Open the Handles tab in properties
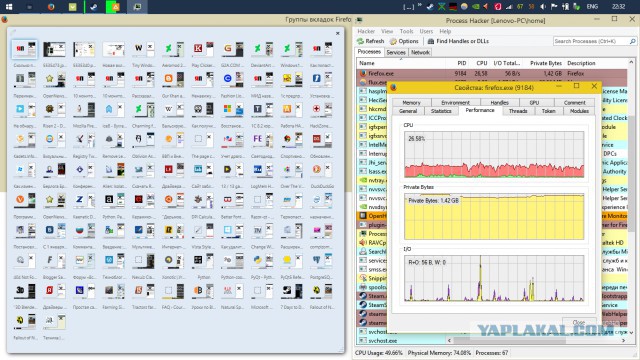640x360 pixels. (499, 102)
